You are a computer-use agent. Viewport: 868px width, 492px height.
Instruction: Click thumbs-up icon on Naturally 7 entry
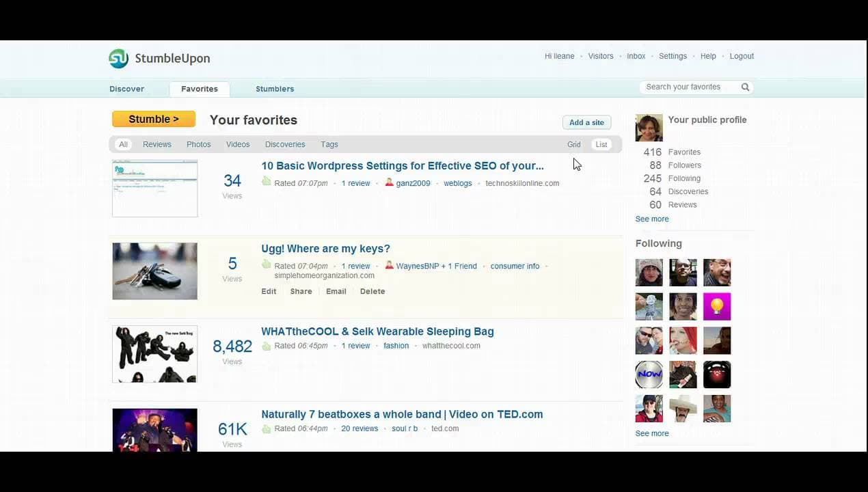tap(267, 428)
